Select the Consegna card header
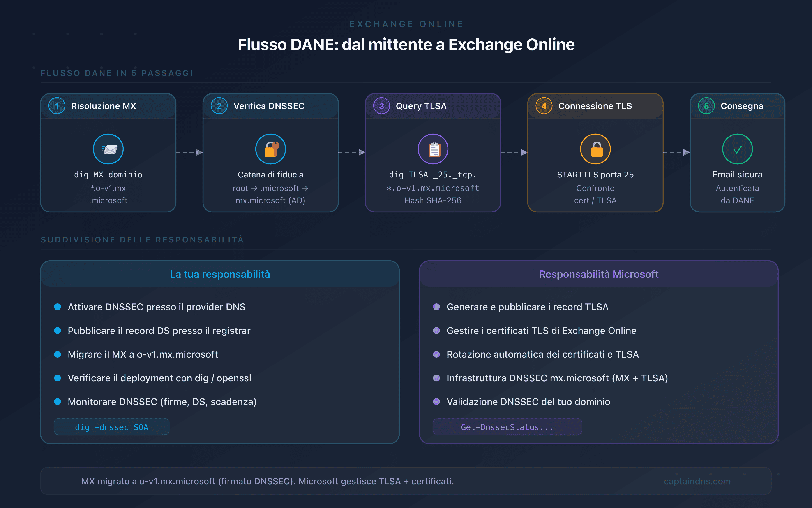This screenshot has width=812, height=508. tap(738, 106)
